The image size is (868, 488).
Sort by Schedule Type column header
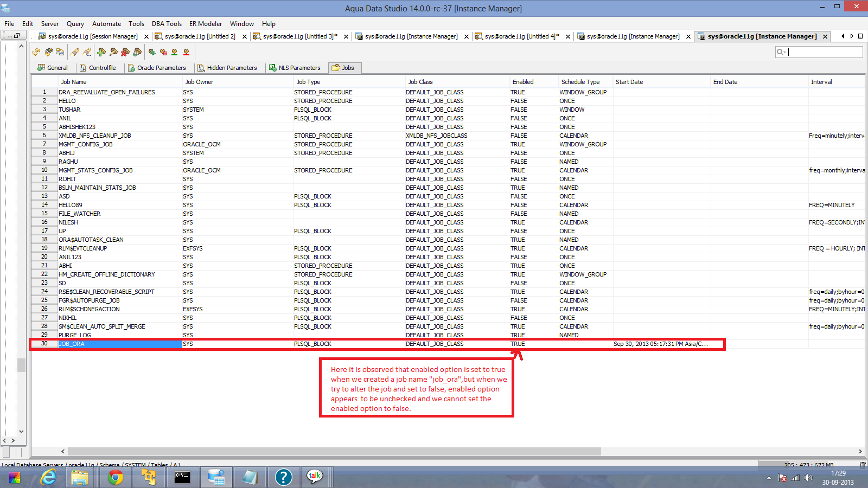[x=585, y=82]
